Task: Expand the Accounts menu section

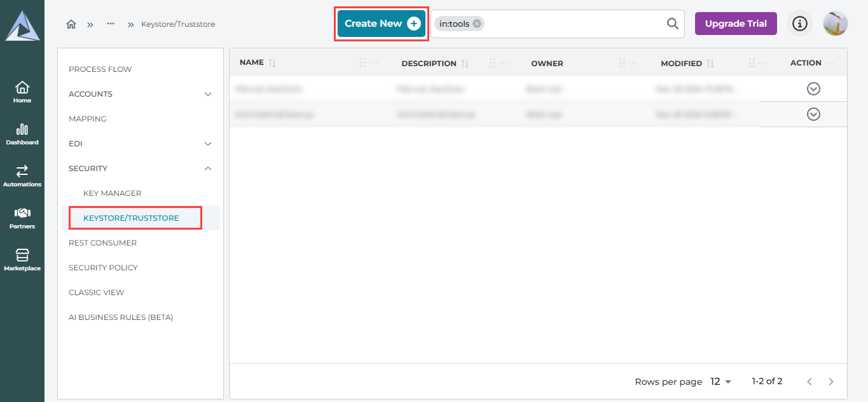Action: [207, 94]
